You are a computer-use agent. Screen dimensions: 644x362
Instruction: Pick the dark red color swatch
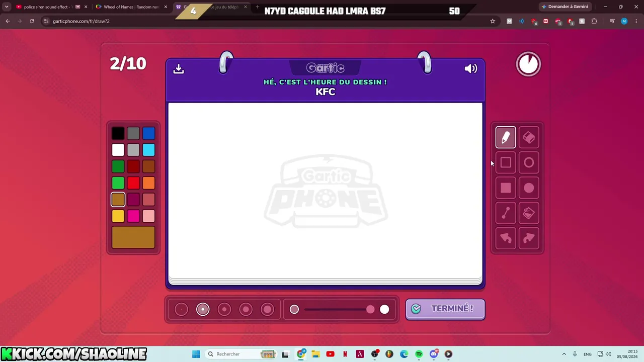(x=133, y=166)
